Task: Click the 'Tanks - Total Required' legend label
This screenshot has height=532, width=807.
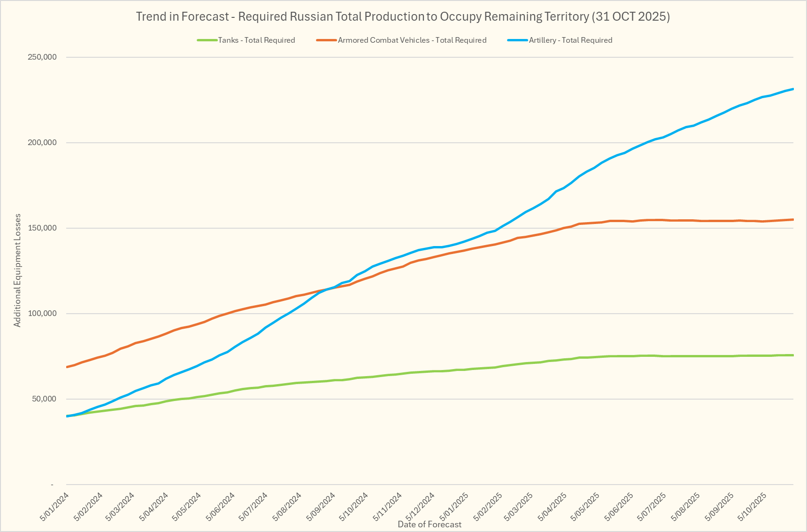Action: pos(256,40)
